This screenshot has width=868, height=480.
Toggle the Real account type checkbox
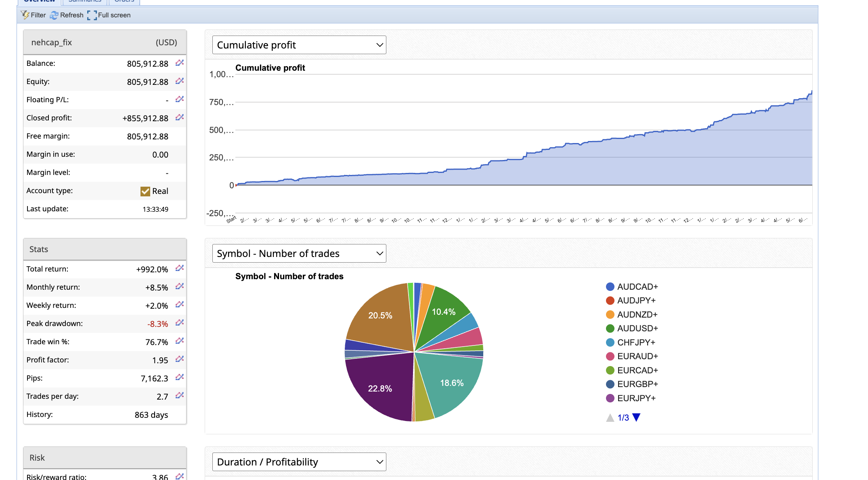pyautogui.click(x=145, y=191)
